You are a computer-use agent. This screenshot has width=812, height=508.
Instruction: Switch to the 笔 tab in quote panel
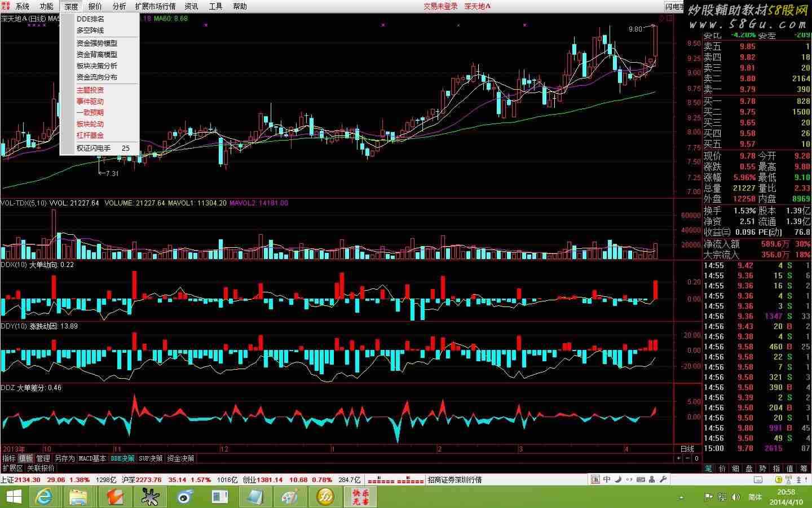click(708, 468)
